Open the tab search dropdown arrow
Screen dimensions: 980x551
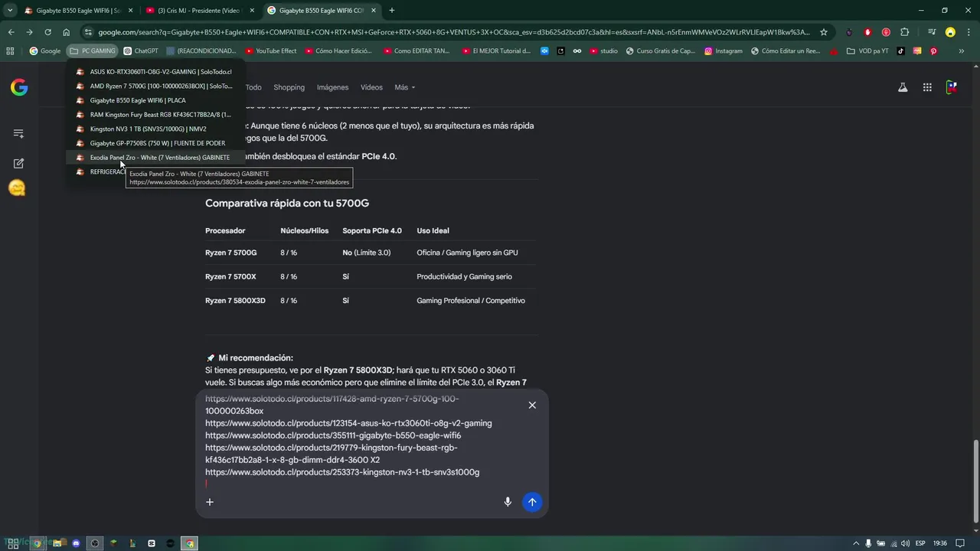10,11
